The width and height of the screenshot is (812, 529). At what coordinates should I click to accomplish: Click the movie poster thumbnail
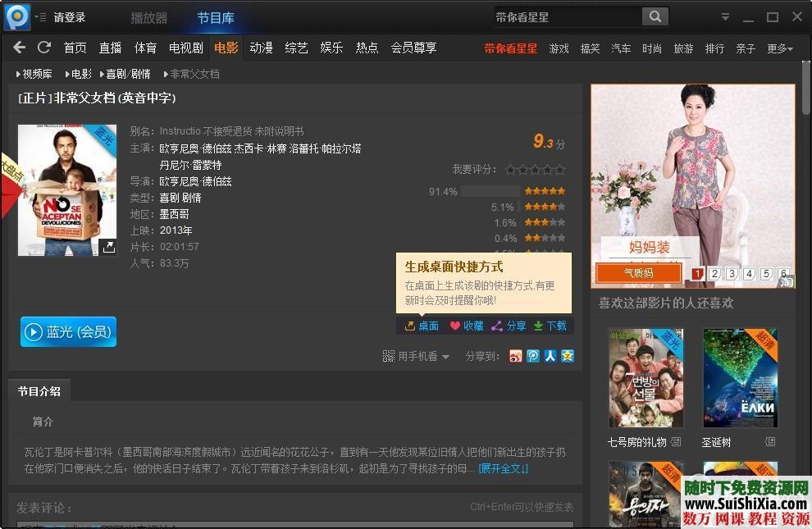click(x=67, y=190)
